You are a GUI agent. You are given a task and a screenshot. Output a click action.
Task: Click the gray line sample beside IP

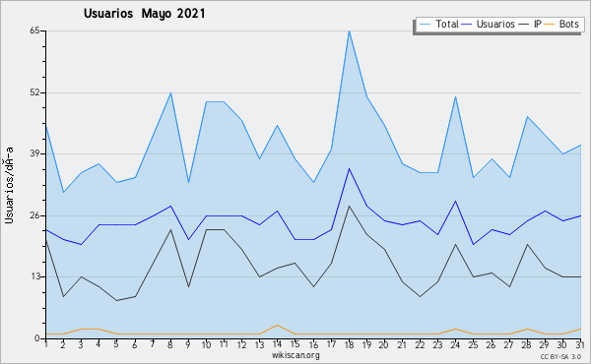[524, 25]
